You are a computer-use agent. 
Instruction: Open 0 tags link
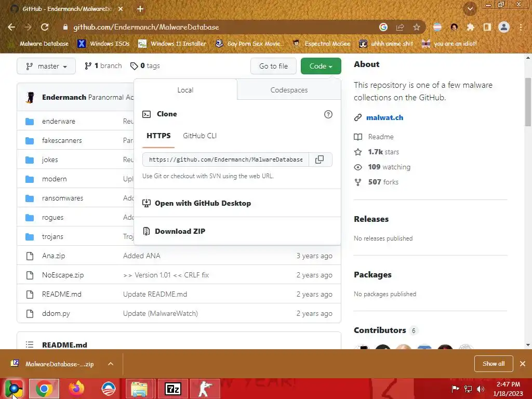click(145, 66)
